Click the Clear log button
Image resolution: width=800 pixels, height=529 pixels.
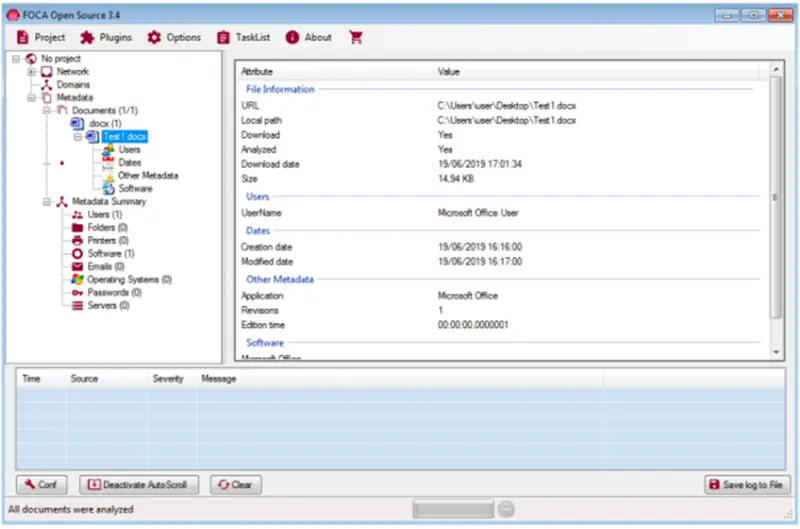(235, 485)
